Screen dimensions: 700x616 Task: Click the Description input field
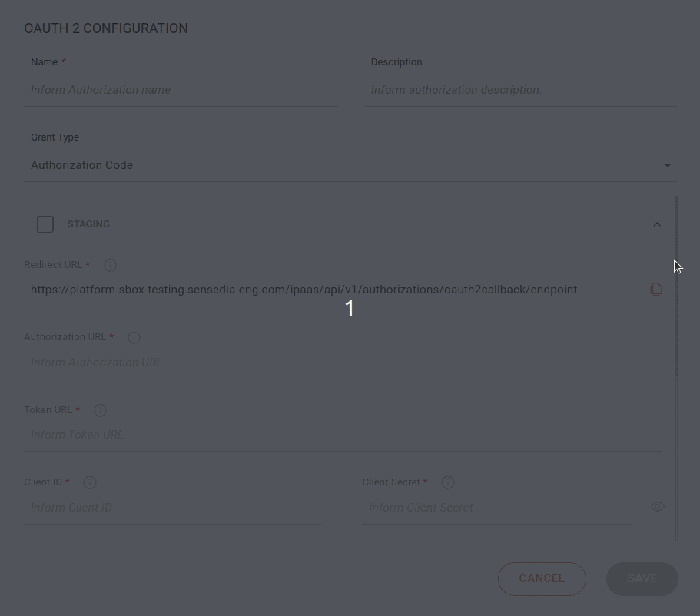(522, 90)
